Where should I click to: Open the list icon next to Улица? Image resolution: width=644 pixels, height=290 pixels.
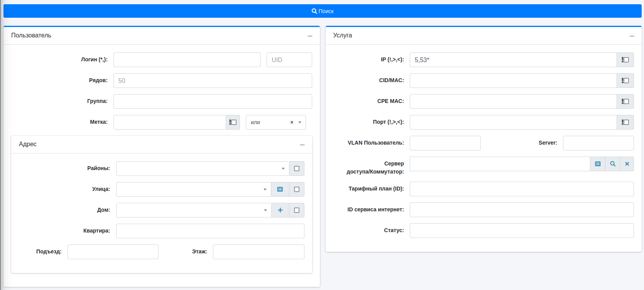pyautogui.click(x=280, y=189)
